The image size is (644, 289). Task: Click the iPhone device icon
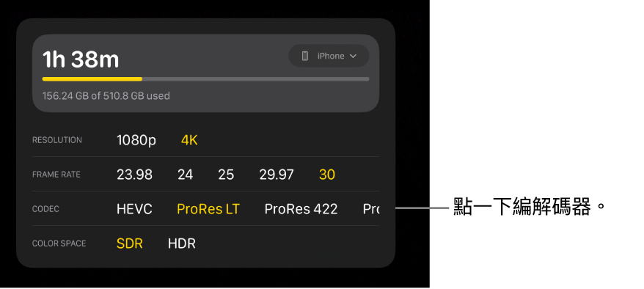[x=304, y=56]
